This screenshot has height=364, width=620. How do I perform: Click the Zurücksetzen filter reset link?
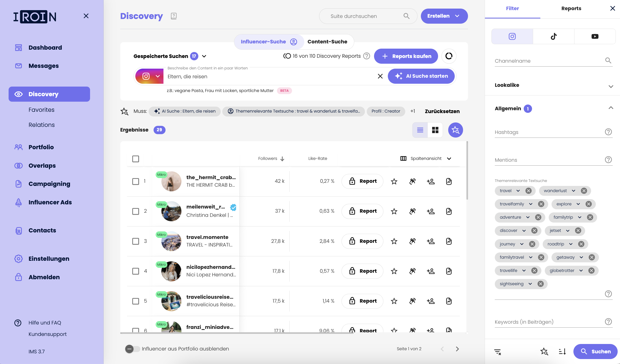442,111
